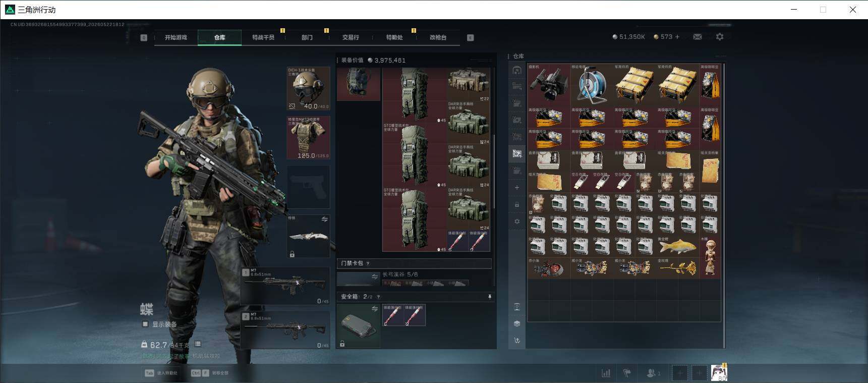Image resolution: width=868 pixels, height=383 pixels.
Task: Open the 特勤处 tab
Action: click(394, 37)
